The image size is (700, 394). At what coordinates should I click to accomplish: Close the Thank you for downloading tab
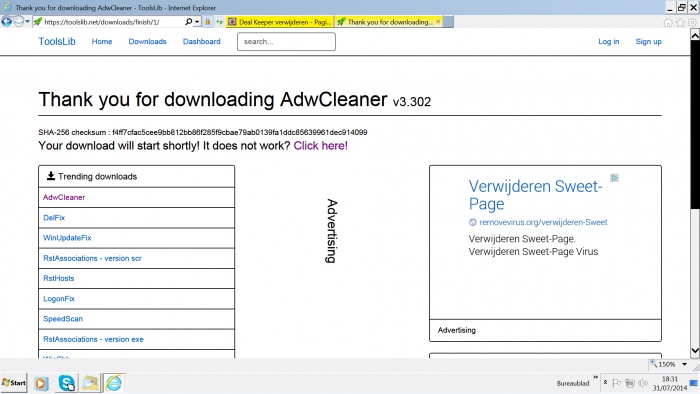click(x=438, y=21)
